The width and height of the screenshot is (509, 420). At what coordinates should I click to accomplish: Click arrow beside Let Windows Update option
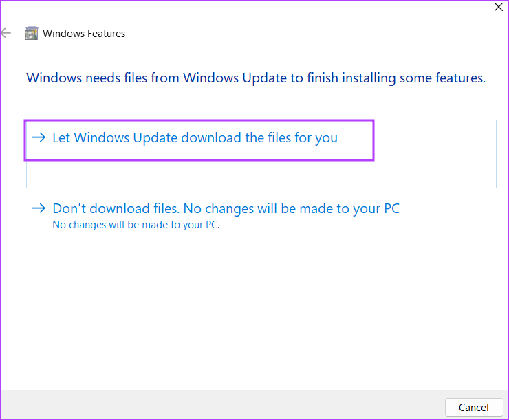(x=39, y=137)
